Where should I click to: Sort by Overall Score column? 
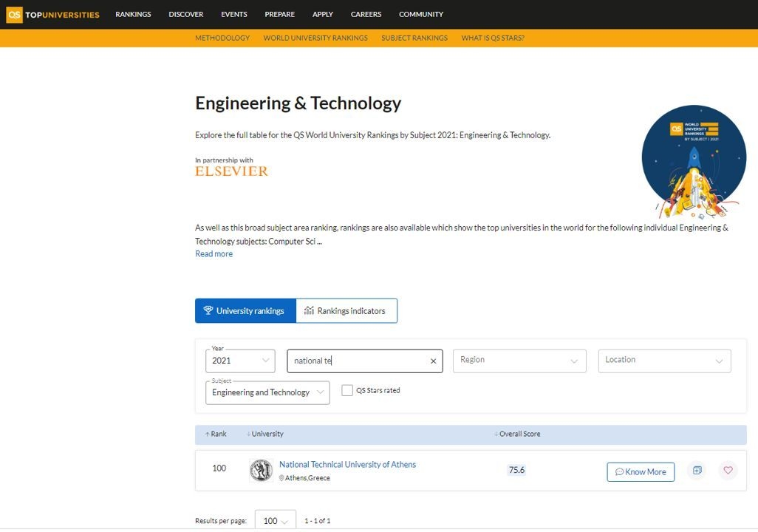517,434
